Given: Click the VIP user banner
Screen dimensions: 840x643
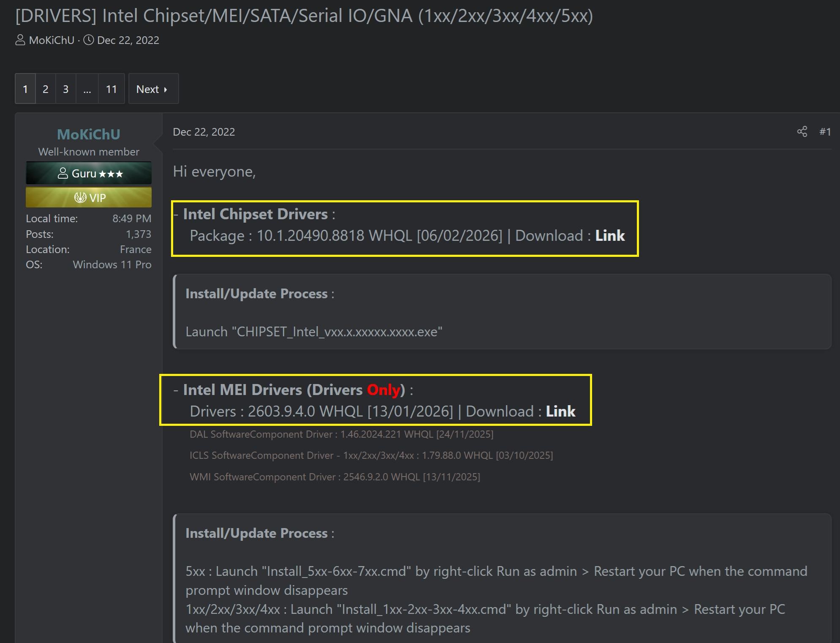Looking at the screenshot, I should pos(89,197).
